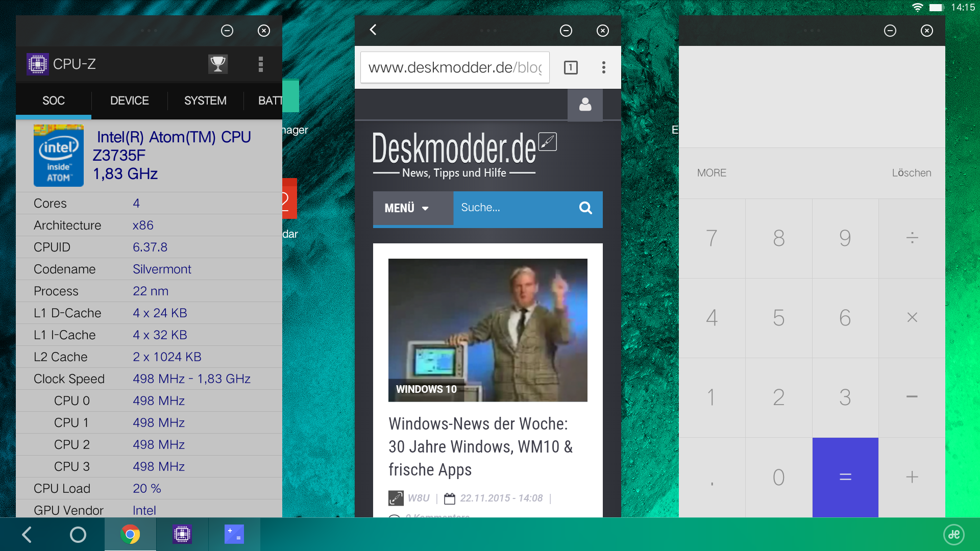Click the Remix OS logo in taskbar corner
This screenshot has height=551, width=980.
click(x=954, y=535)
